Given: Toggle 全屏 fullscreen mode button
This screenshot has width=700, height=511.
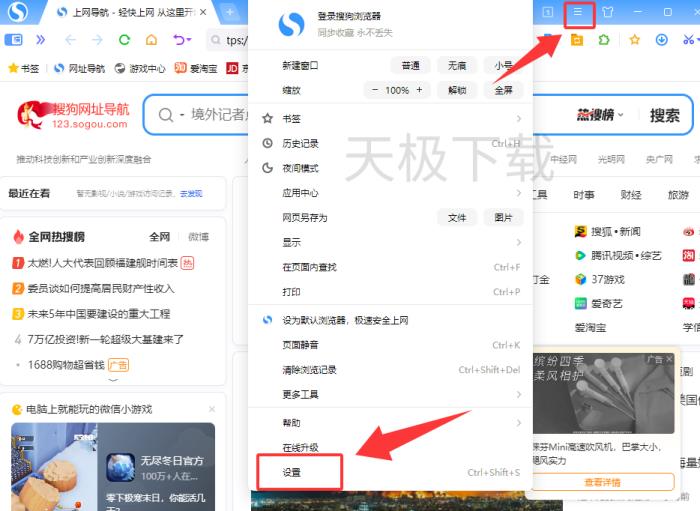Looking at the screenshot, I should coord(503,90).
